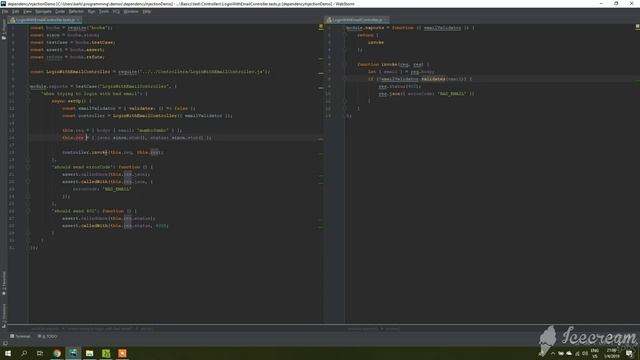The image size is (640, 360).
Task: Open the Help menu
Action: (147, 11)
